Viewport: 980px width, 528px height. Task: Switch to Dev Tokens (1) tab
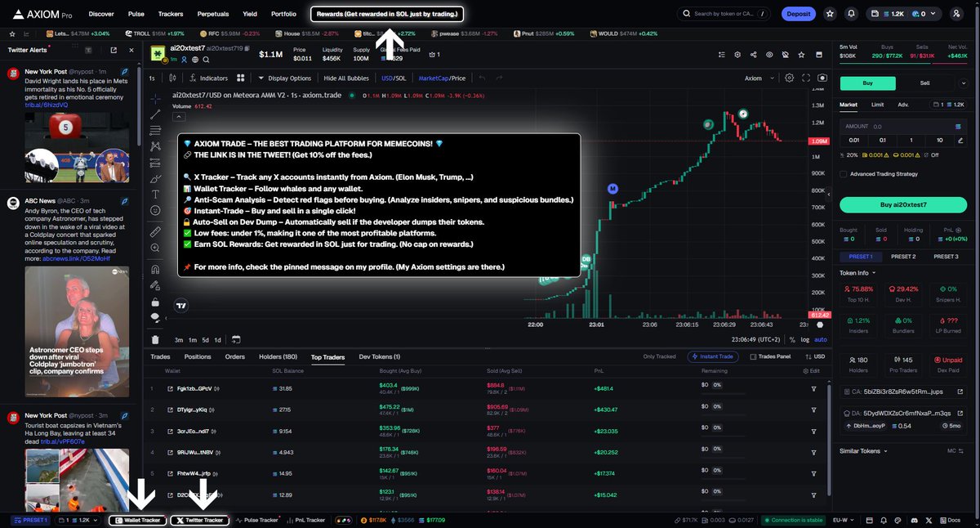pos(380,357)
